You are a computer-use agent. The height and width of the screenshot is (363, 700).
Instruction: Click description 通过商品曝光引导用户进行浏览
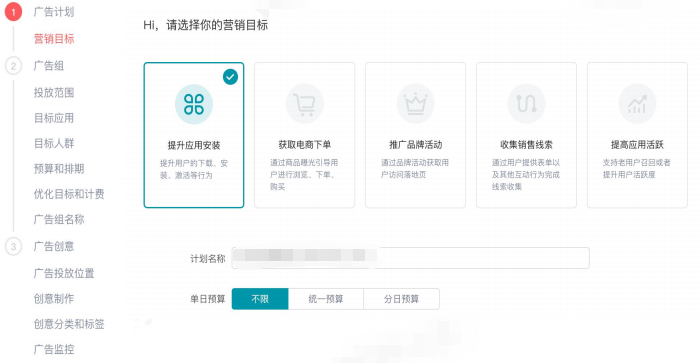click(304, 175)
